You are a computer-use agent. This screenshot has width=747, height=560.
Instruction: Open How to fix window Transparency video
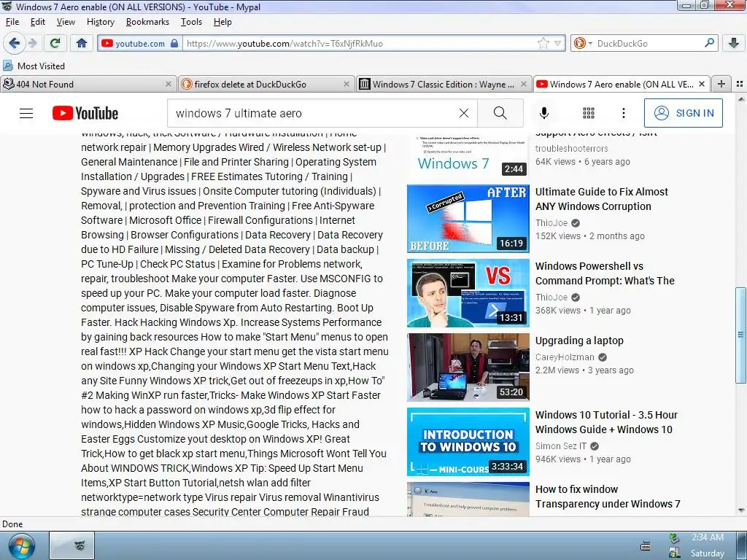[608, 496]
